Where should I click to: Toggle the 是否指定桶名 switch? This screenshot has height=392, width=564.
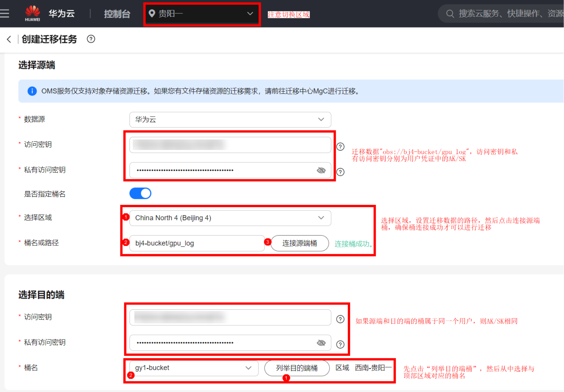click(x=140, y=193)
